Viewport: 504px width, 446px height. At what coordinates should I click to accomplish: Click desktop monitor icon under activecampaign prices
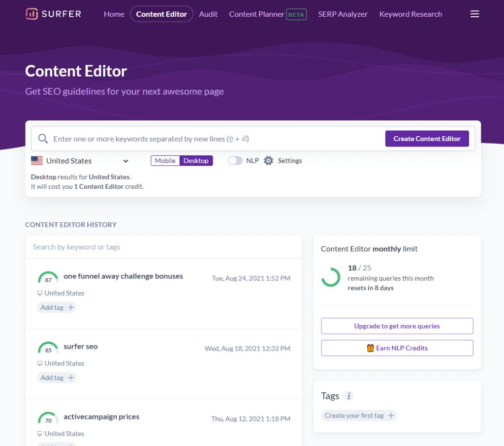(39, 434)
